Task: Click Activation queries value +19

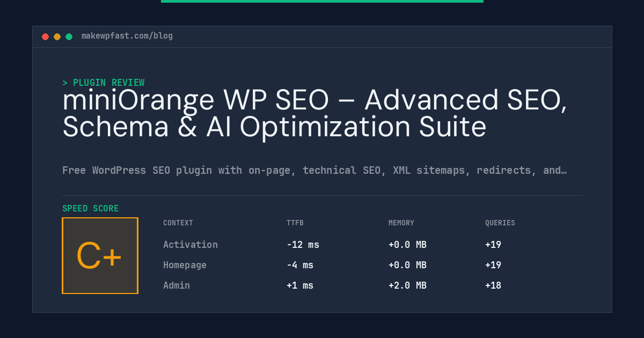Action: tap(493, 245)
